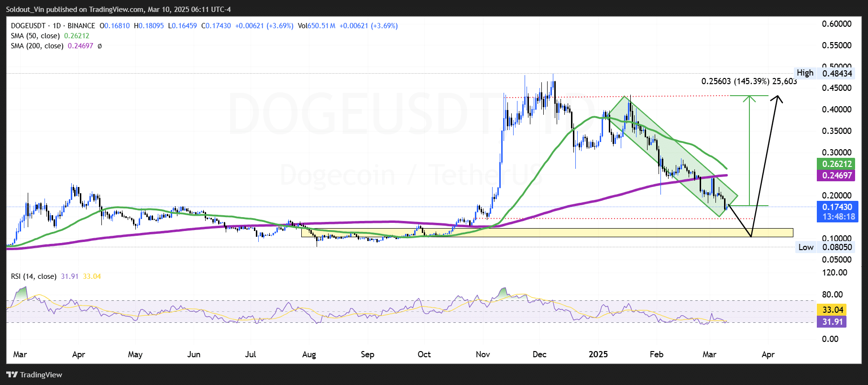The image size is (868, 385).
Task: Click the May label on time axis
Action: click(135, 354)
